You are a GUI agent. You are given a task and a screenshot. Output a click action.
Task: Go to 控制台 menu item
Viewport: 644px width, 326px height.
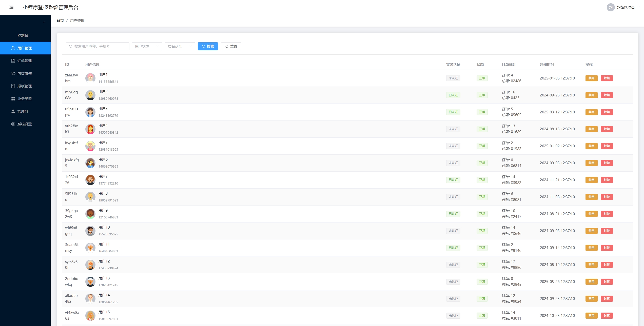click(23, 35)
